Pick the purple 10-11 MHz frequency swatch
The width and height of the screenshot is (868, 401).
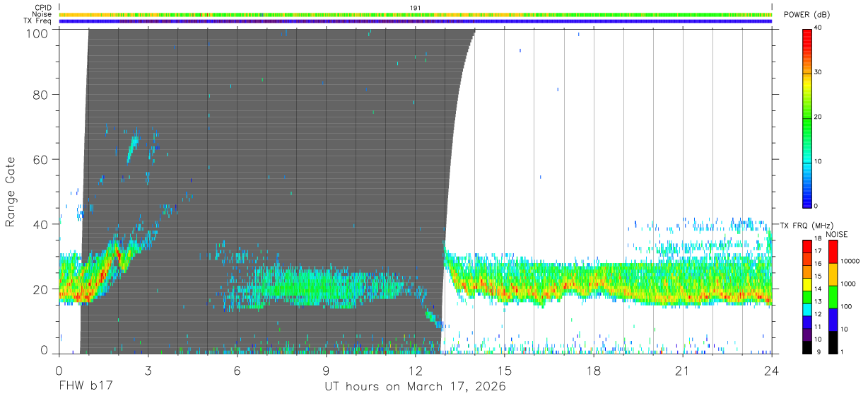807,334
